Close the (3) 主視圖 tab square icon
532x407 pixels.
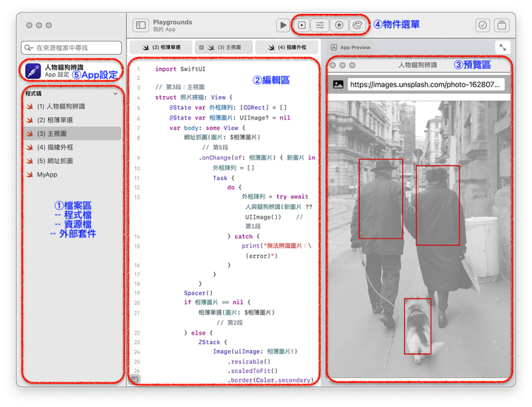click(201, 47)
